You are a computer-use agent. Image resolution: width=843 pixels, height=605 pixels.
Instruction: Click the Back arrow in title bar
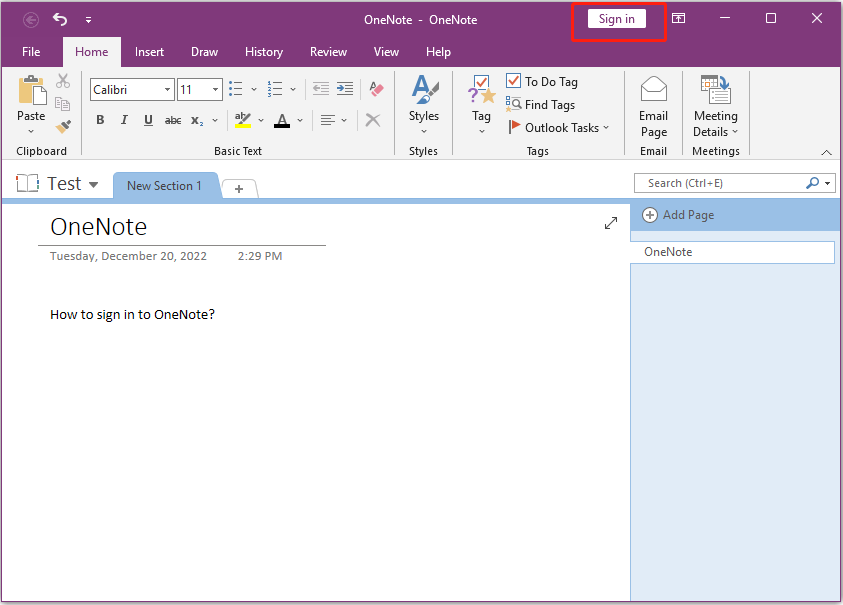31,20
